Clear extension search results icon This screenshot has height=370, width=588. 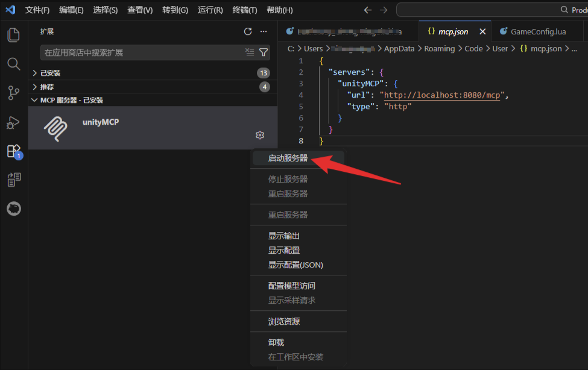[x=250, y=52]
